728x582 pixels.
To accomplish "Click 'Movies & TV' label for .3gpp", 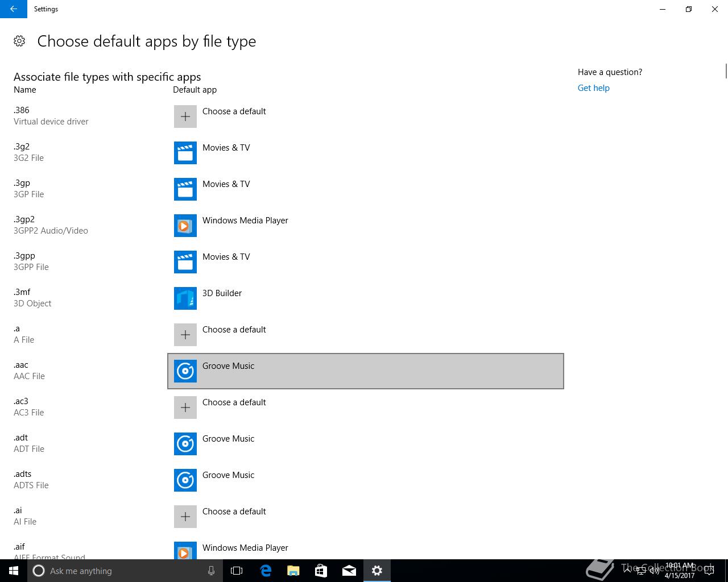I will 226,257.
